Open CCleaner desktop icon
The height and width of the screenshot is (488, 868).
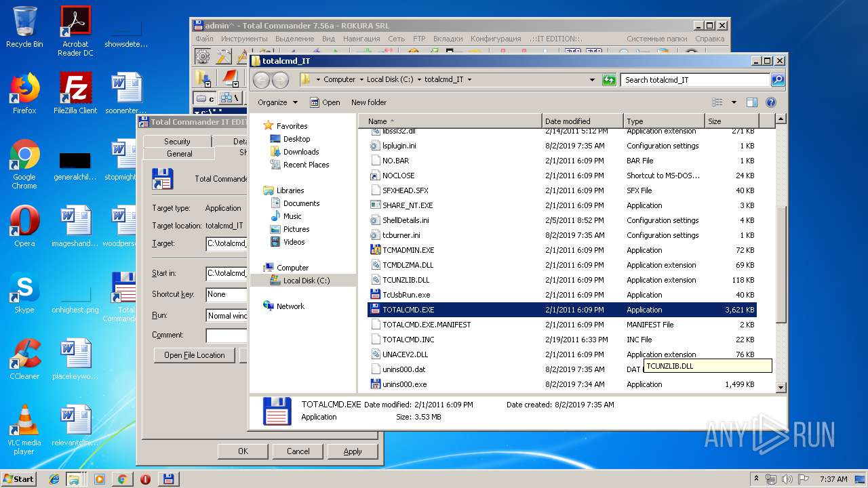click(24, 359)
